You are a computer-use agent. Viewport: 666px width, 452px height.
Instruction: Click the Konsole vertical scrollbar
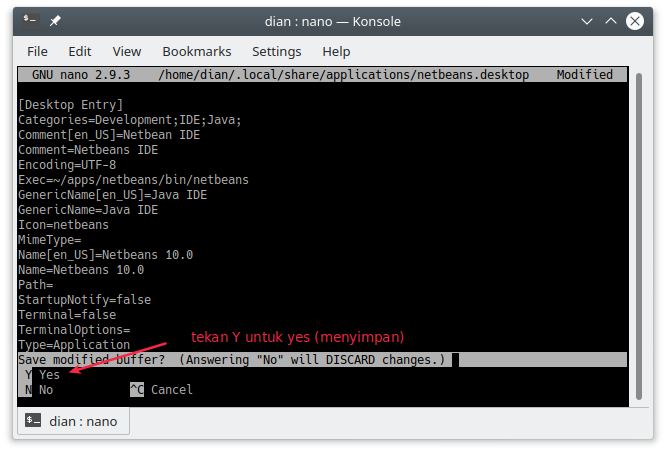(638, 236)
